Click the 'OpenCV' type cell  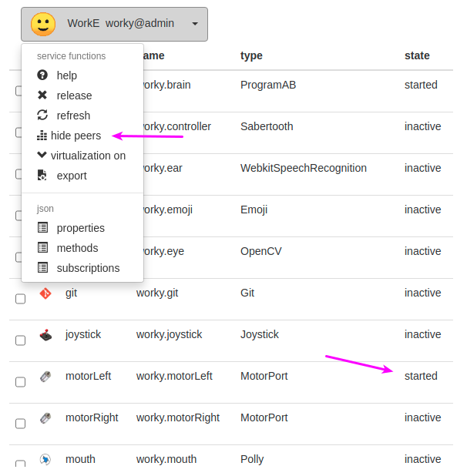pos(261,251)
